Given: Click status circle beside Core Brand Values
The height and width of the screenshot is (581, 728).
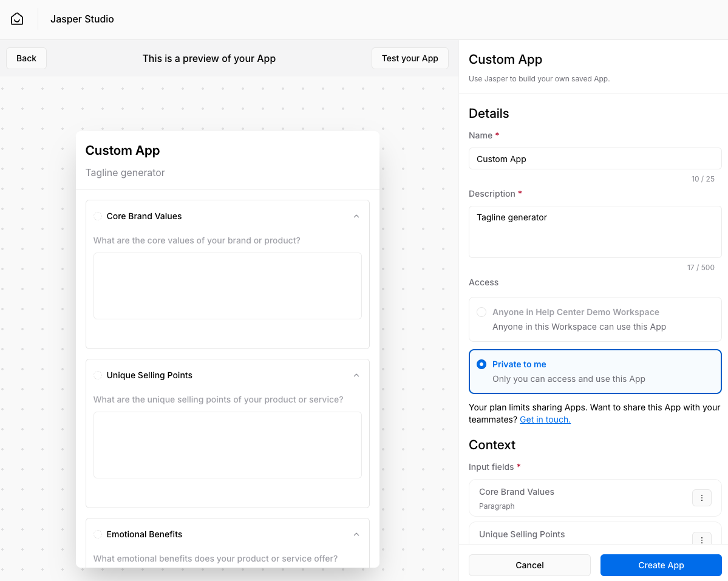Looking at the screenshot, I should click(98, 216).
